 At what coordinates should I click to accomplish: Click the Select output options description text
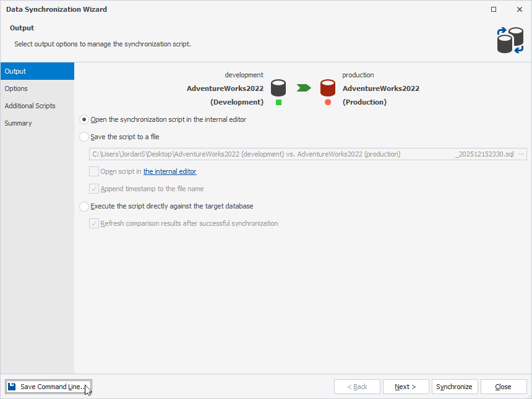[103, 44]
